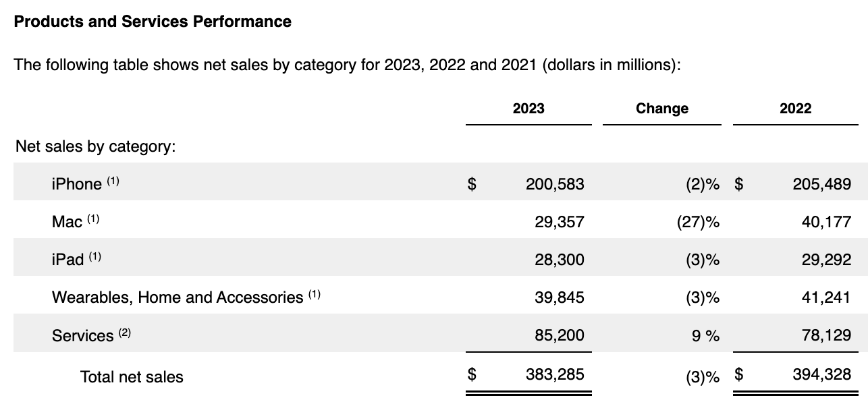The image size is (868, 406).
Task: Select the 2022 column header
Action: point(795,109)
